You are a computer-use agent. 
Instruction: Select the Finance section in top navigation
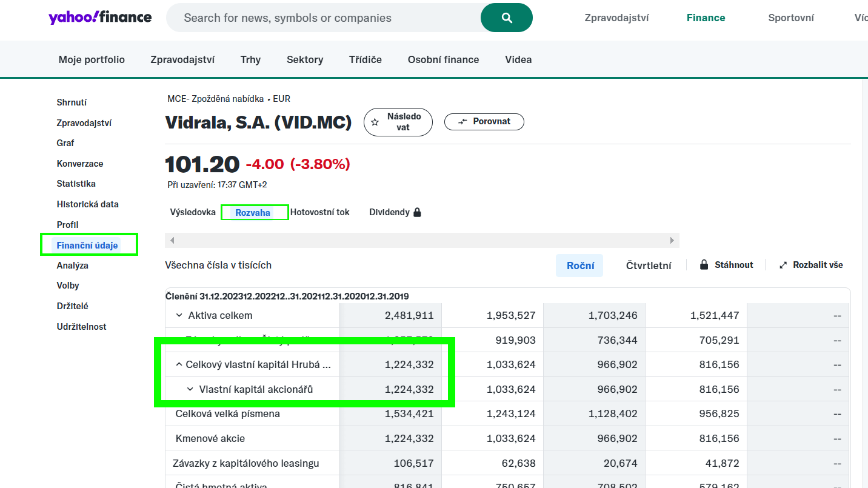[x=706, y=18]
